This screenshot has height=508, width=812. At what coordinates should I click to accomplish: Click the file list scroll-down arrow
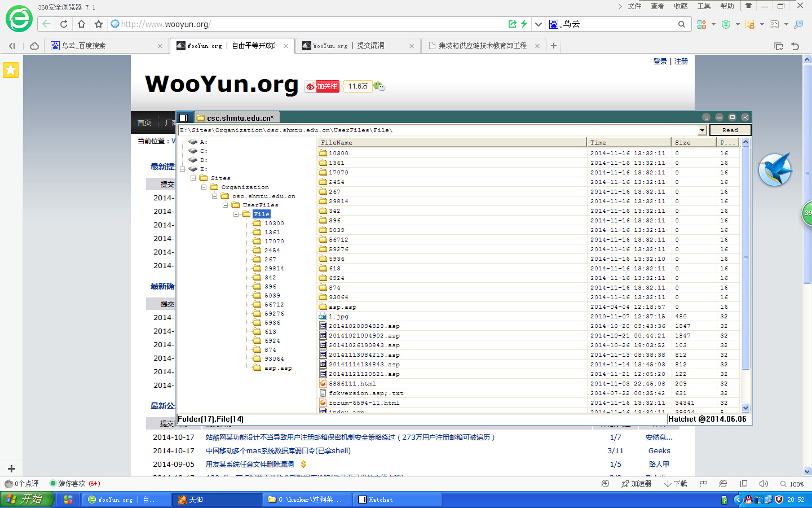coord(745,408)
